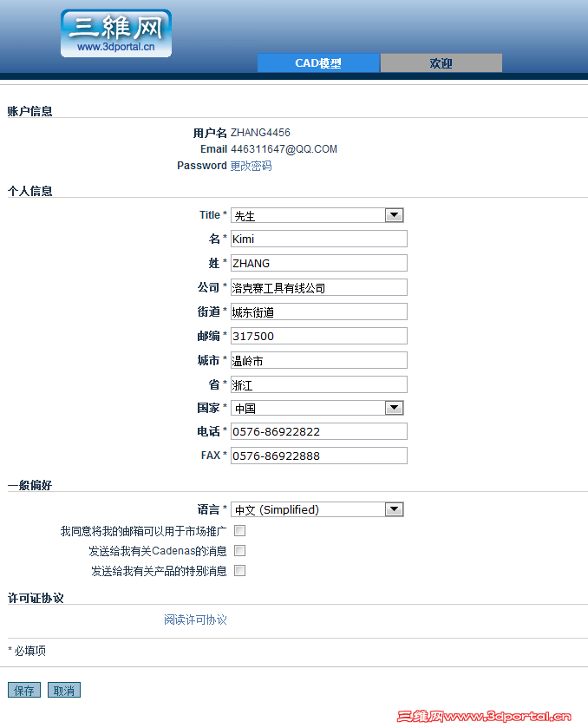Click the 名 field containing Kimi
588x728 pixels.
tap(319, 239)
